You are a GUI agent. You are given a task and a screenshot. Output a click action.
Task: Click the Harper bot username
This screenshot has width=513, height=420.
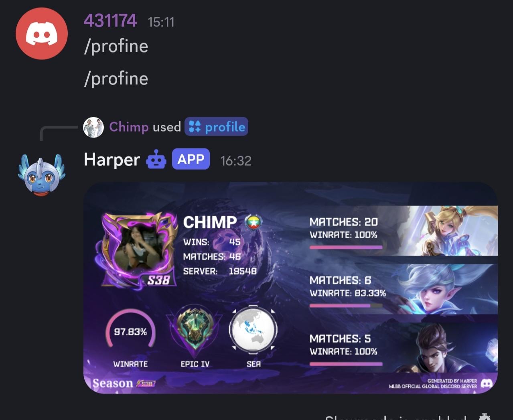click(112, 160)
